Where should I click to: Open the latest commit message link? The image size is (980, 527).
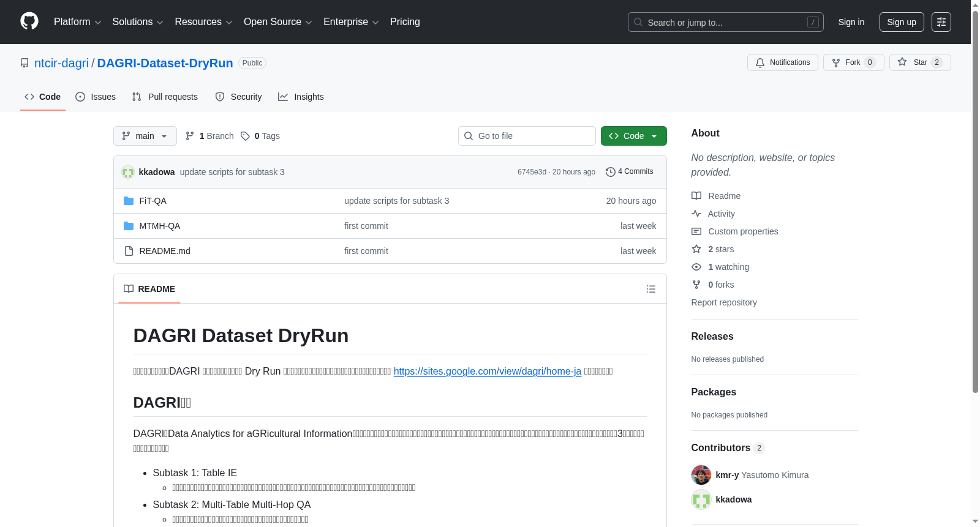pos(232,172)
